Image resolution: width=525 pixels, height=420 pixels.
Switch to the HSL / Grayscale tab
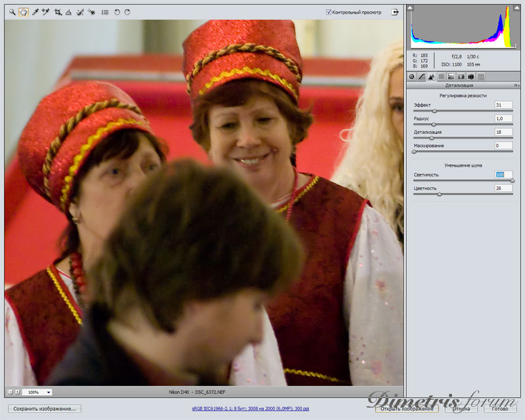click(441, 77)
